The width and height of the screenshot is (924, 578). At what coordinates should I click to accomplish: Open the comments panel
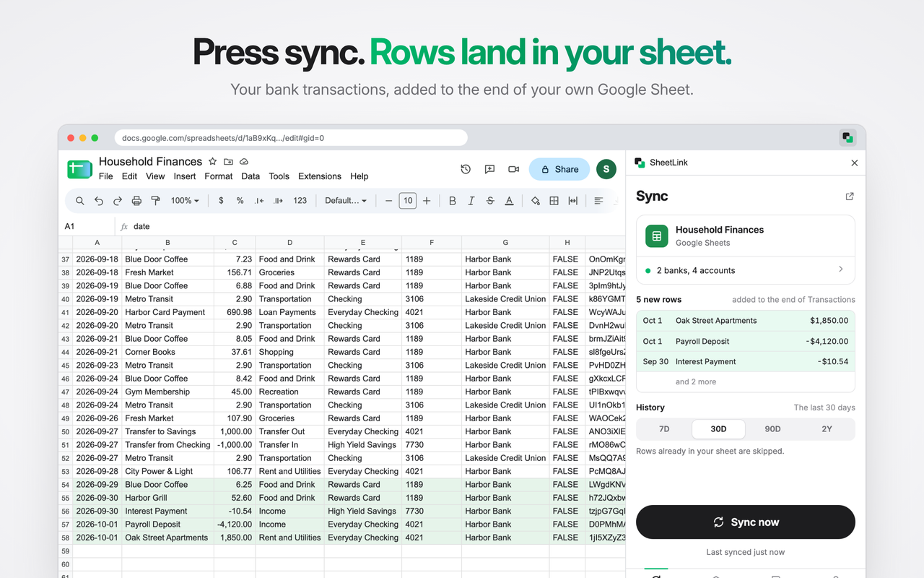(x=489, y=169)
